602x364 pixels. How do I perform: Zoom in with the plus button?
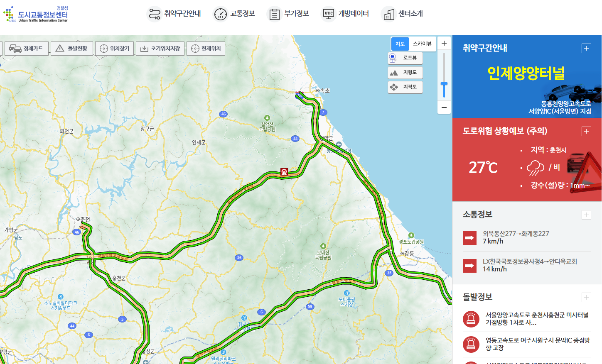(444, 43)
